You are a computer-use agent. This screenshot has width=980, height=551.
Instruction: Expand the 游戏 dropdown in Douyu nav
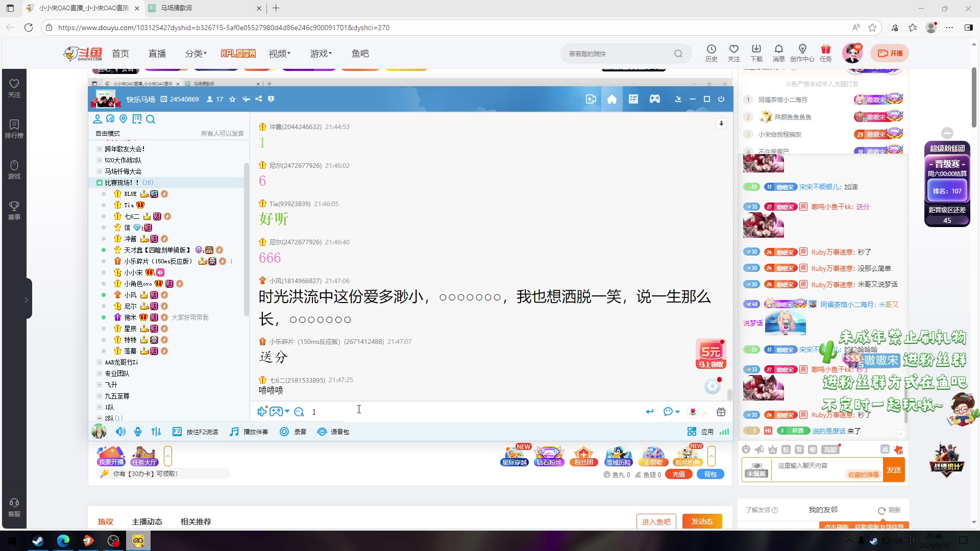[321, 54]
